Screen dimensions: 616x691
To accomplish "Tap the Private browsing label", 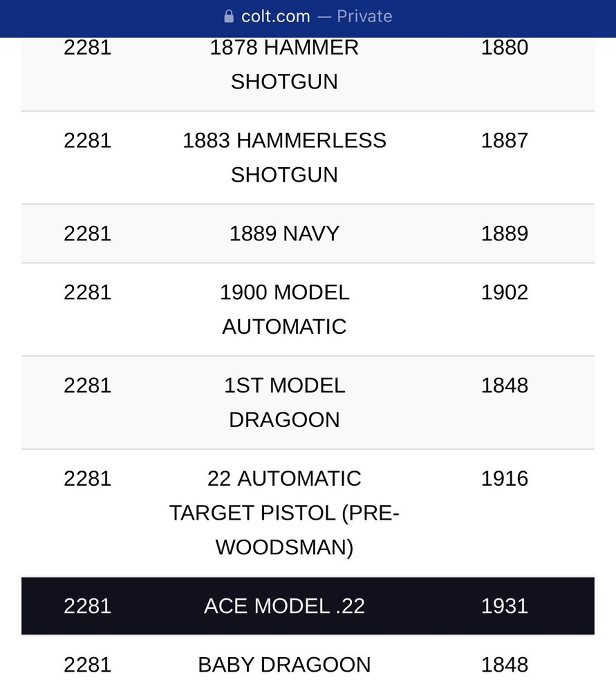I will pos(364,16).
